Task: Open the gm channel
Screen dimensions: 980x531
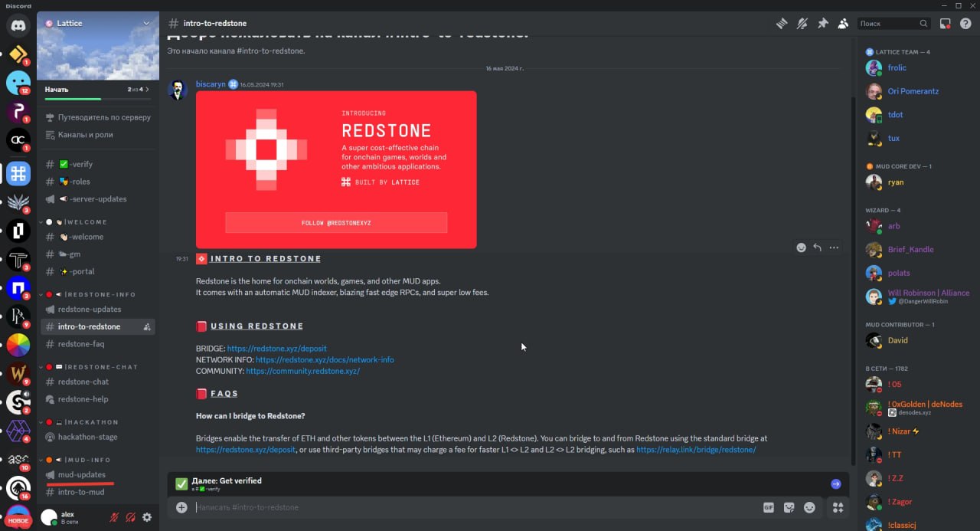Action: pos(98,254)
